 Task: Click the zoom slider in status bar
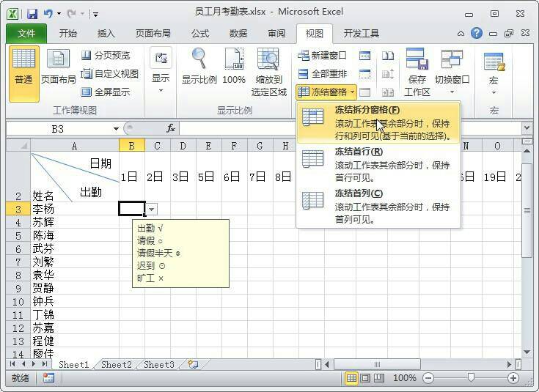[471, 378]
